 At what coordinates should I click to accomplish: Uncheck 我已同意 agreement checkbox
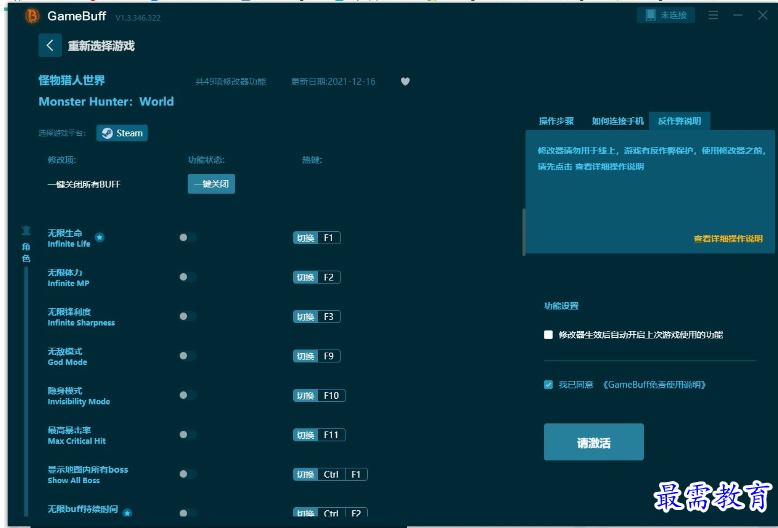pos(548,385)
